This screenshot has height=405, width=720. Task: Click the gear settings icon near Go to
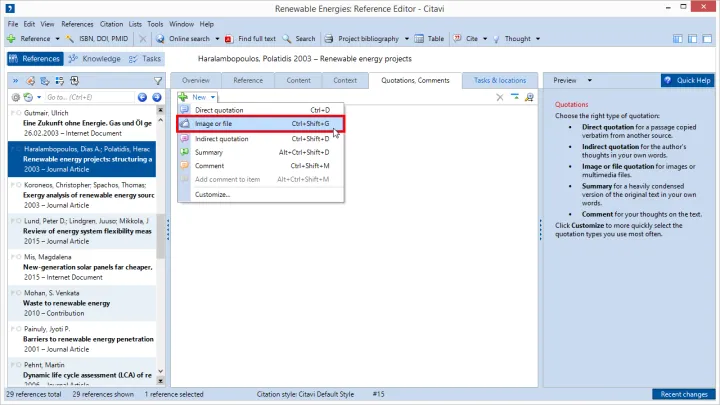[16, 97]
